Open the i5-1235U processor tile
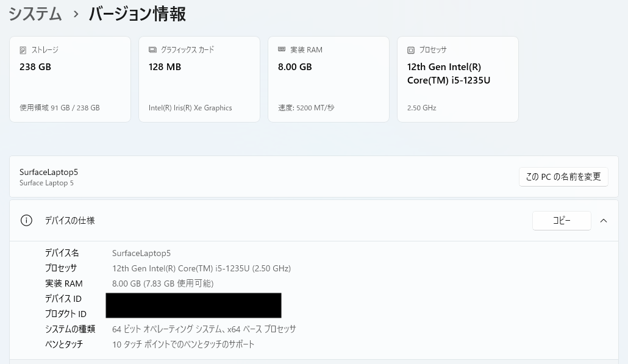628x364 pixels. (458, 79)
